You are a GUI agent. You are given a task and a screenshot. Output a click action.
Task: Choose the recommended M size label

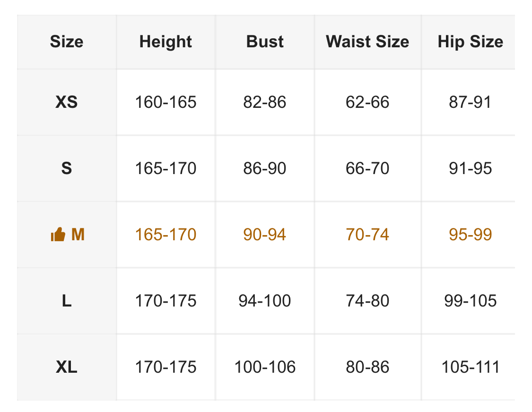point(78,235)
